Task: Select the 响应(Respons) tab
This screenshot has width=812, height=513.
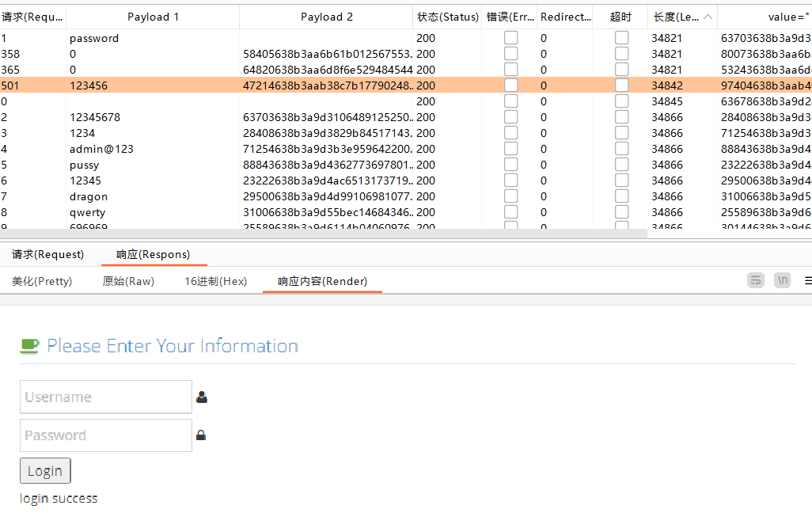Action: 154,254
